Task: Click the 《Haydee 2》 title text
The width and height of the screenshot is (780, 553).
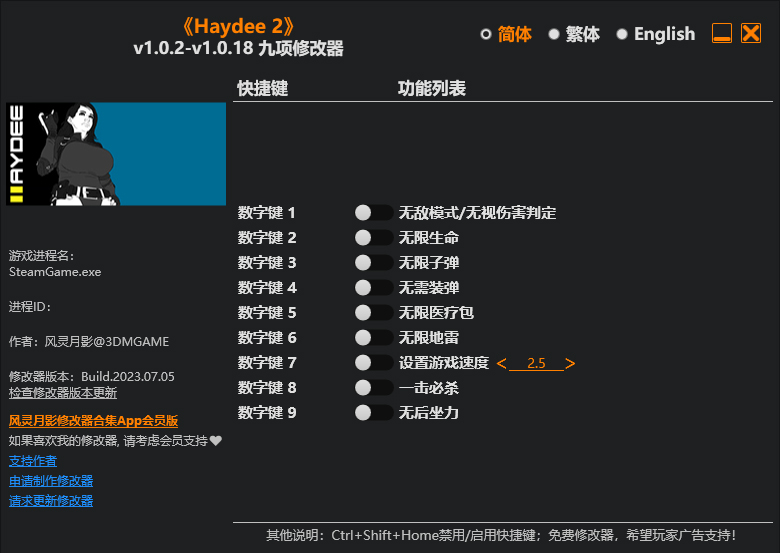Action: [239, 26]
